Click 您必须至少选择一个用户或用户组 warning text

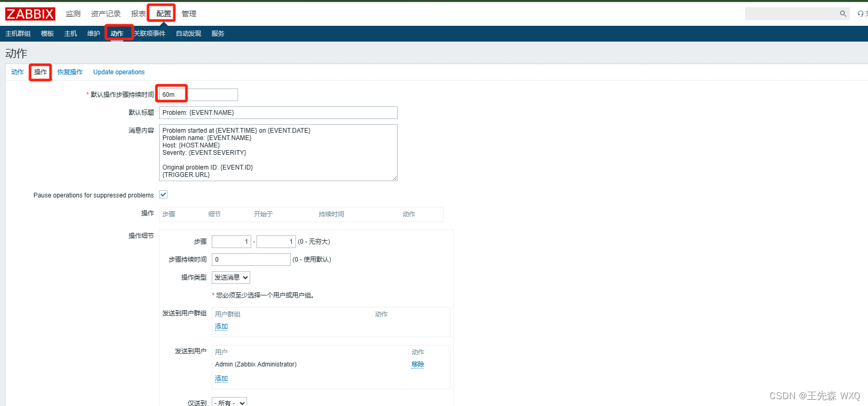(265, 295)
